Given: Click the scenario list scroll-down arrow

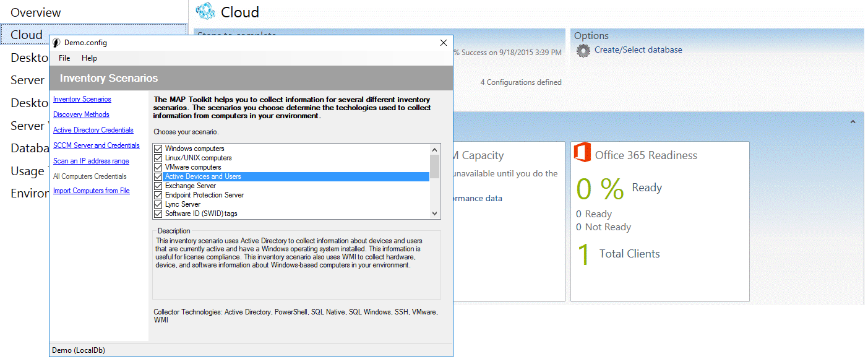Looking at the screenshot, I should coord(435,214).
